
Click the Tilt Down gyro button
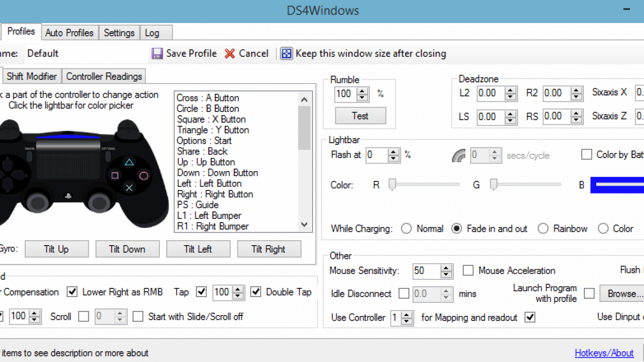[x=127, y=249]
